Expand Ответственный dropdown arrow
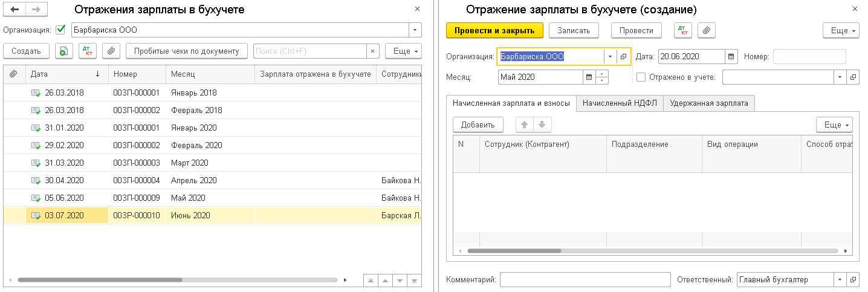 [840, 280]
